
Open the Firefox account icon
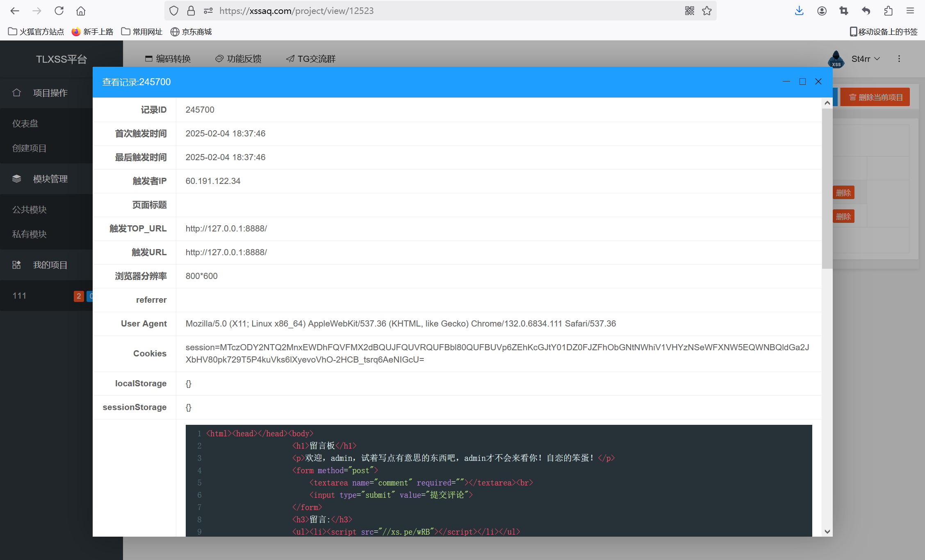click(821, 11)
